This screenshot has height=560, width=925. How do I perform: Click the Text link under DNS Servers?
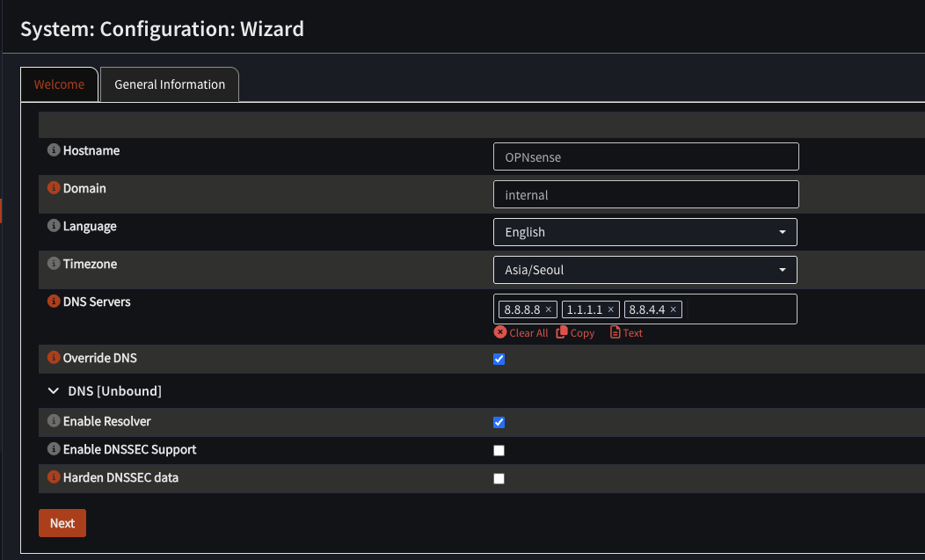626,333
